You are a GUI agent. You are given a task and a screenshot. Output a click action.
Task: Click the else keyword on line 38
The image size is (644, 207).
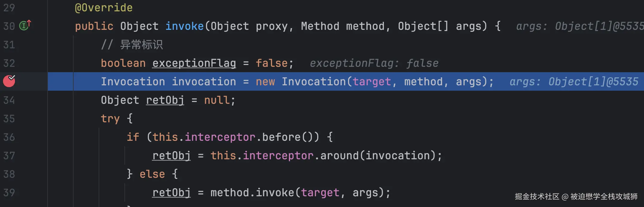[152, 174]
